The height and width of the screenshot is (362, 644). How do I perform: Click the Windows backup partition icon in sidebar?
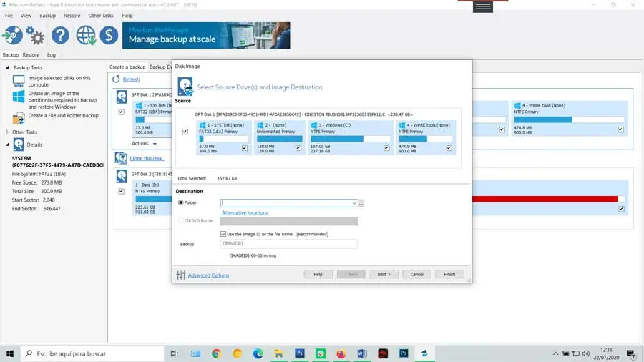[19, 97]
